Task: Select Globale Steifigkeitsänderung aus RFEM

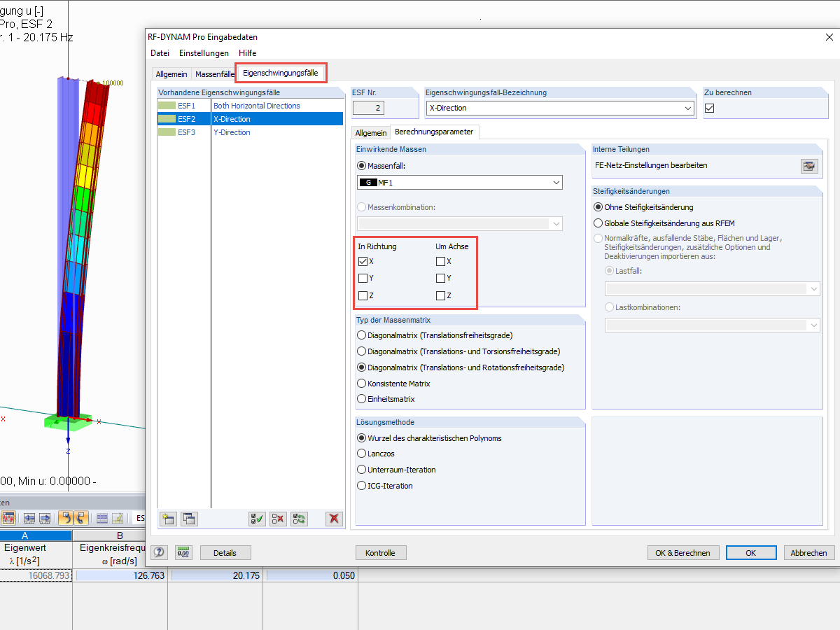Action: 598,223
